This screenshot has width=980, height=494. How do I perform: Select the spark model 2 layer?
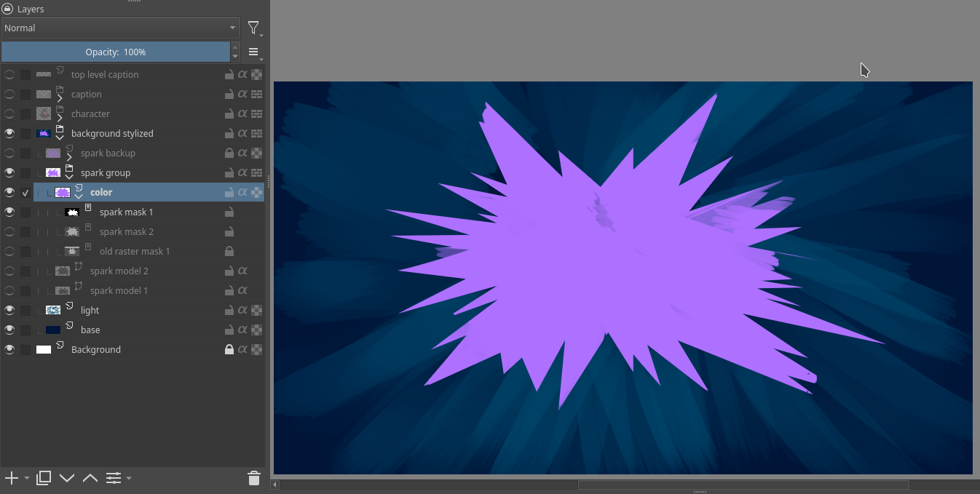coord(119,271)
